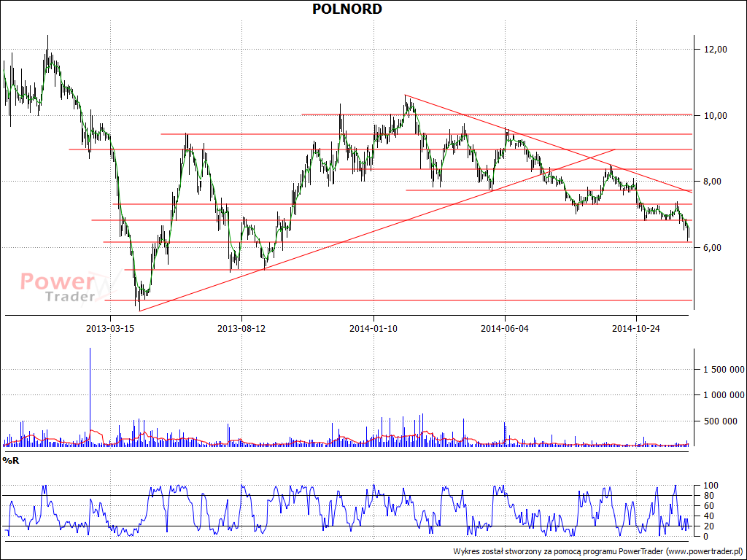
Task: Click the 80 level on %R axis
Action: [x=711, y=496]
